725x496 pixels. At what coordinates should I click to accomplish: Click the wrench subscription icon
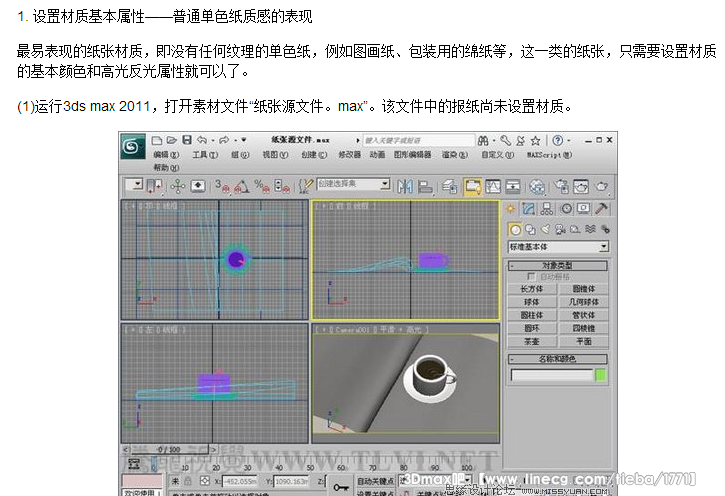[x=506, y=141]
